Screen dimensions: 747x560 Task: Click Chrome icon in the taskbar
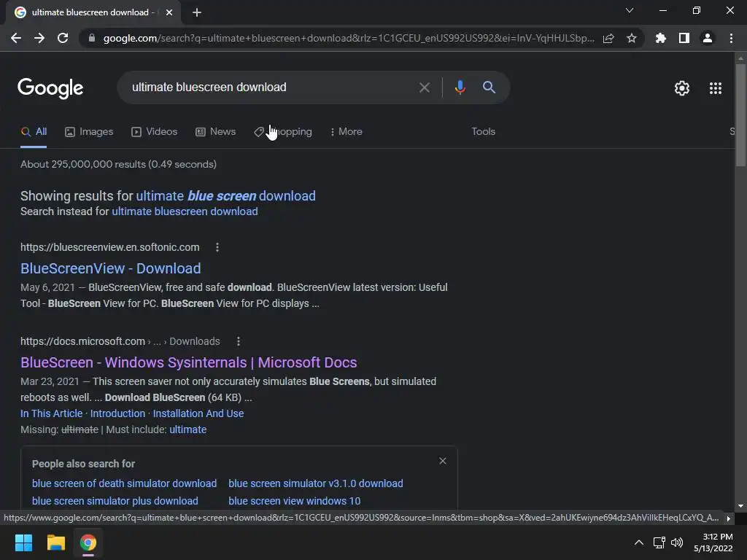(x=88, y=542)
